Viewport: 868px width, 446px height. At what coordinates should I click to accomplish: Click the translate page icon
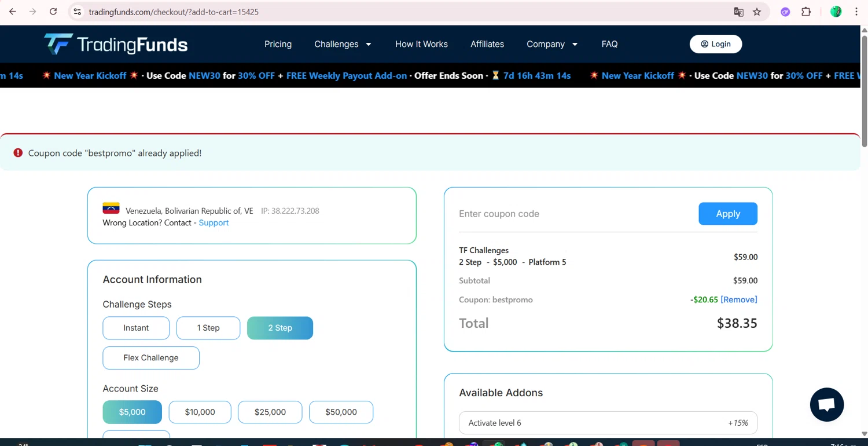738,12
